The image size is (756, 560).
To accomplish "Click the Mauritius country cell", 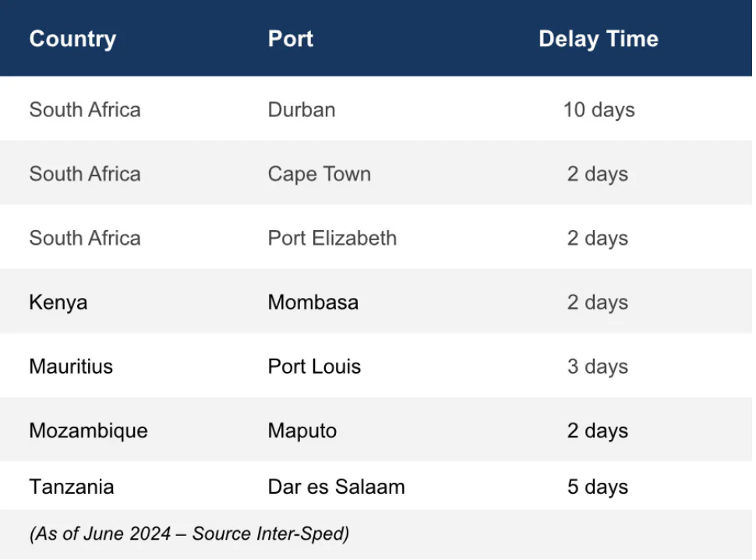I will 71,366.
